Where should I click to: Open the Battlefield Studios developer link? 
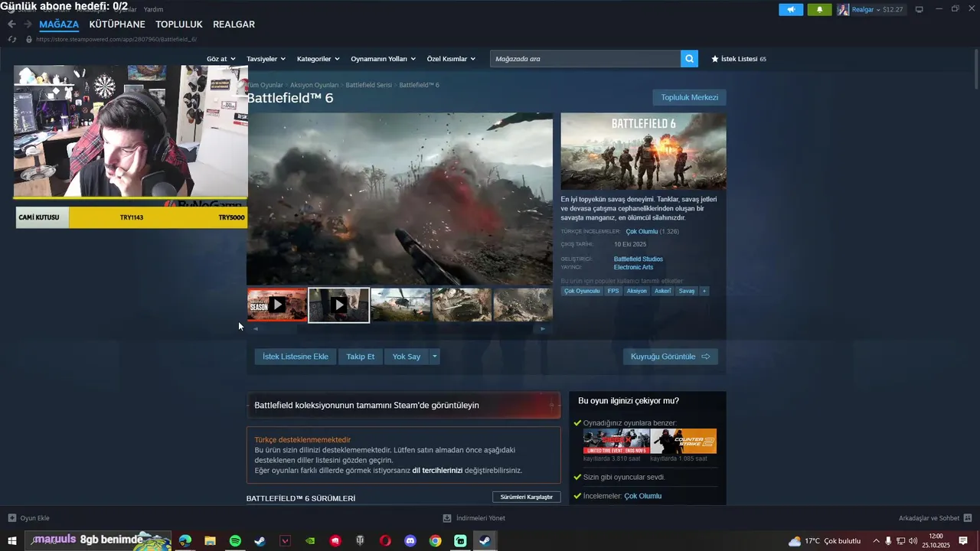tap(639, 259)
